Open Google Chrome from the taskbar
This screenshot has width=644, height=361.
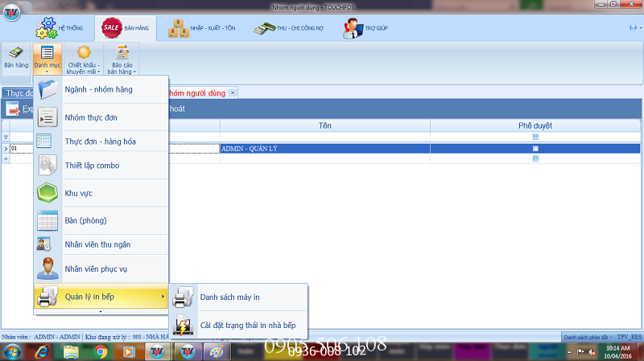[100, 352]
